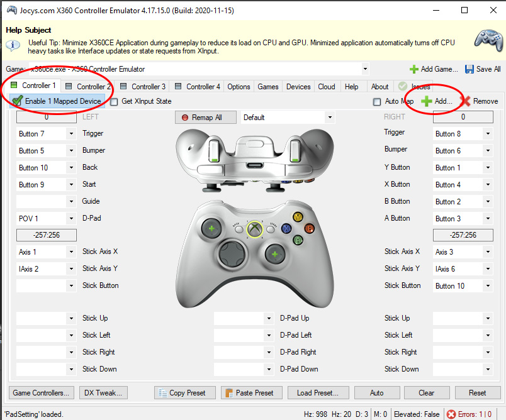Image resolution: width=506 pixels, height=420 pixels.
Task: Open left Trigger Button 7 dropdown
Action: tap(71, 133)
